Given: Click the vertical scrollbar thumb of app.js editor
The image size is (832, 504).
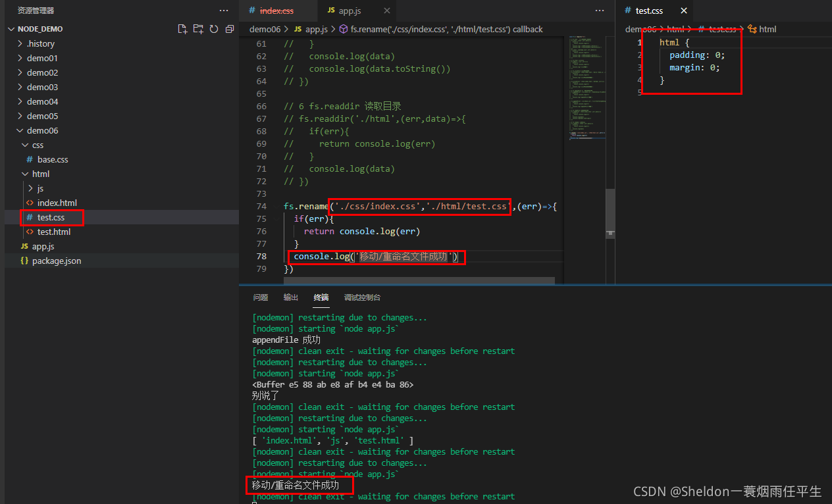Looking at the screenshot, I should point(610,213).
